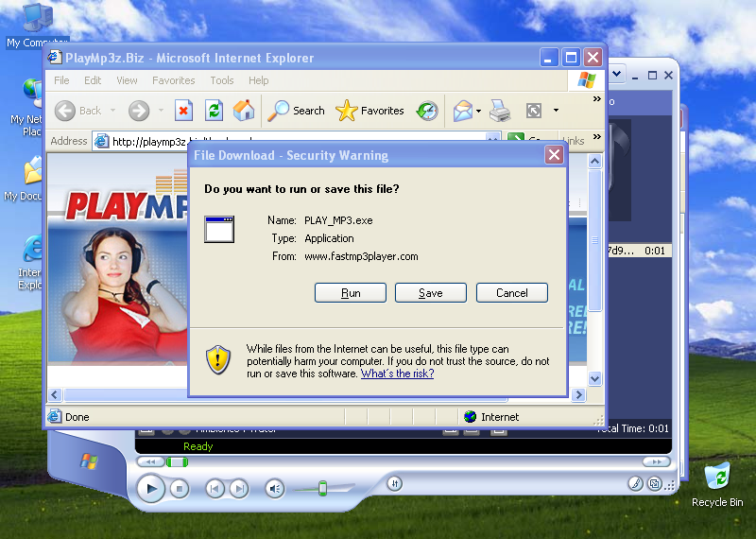The height and width of the screenshot is (539, 756).
Task: Toggle shuffle in Windows Media Player
Action: [x=394, y=484]
